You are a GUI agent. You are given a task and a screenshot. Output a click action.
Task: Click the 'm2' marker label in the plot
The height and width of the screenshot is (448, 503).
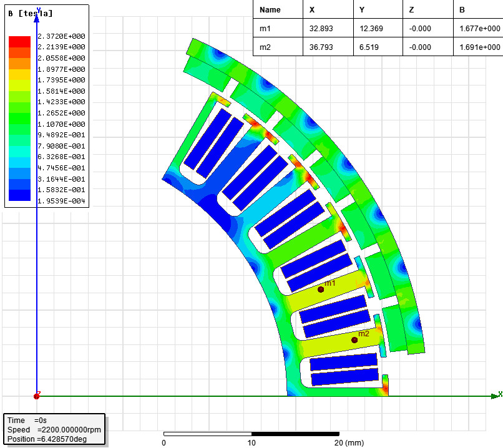364,334
